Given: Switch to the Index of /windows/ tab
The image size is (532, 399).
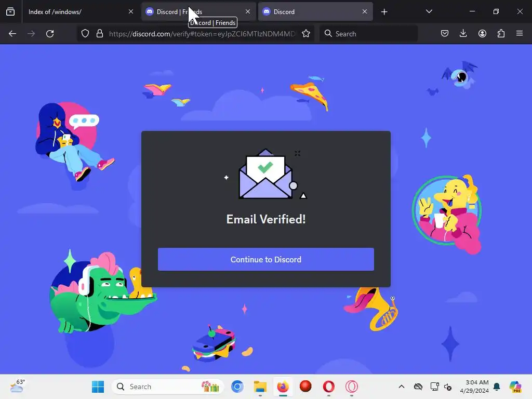Looking at the screenshot, I should [x=79, y=12].
